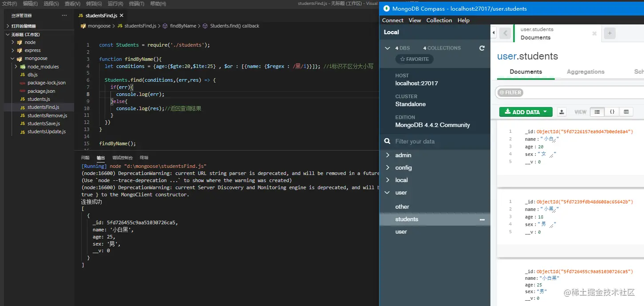The image size is (644, 306).
Task: Open the Connect menu in Compass
Action: point(393,20)
